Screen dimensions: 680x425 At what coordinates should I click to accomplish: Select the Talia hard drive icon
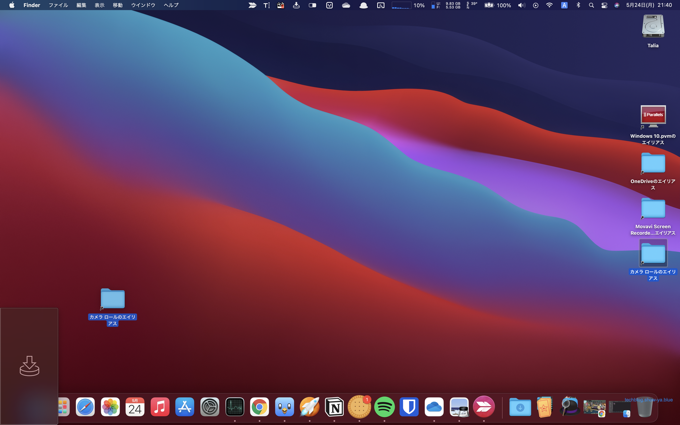(653, 29)
